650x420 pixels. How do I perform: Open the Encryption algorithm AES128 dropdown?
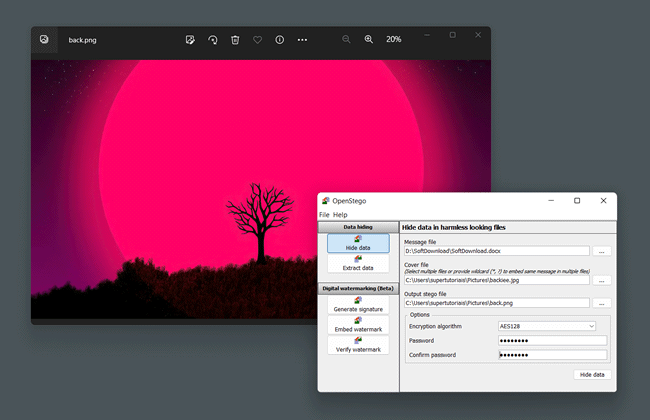click(547, 326)
